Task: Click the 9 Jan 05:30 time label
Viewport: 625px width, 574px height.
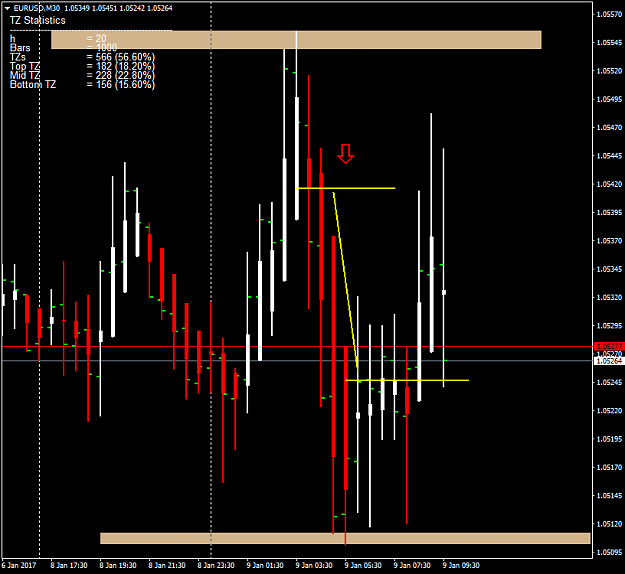Action: coord(363,565)
